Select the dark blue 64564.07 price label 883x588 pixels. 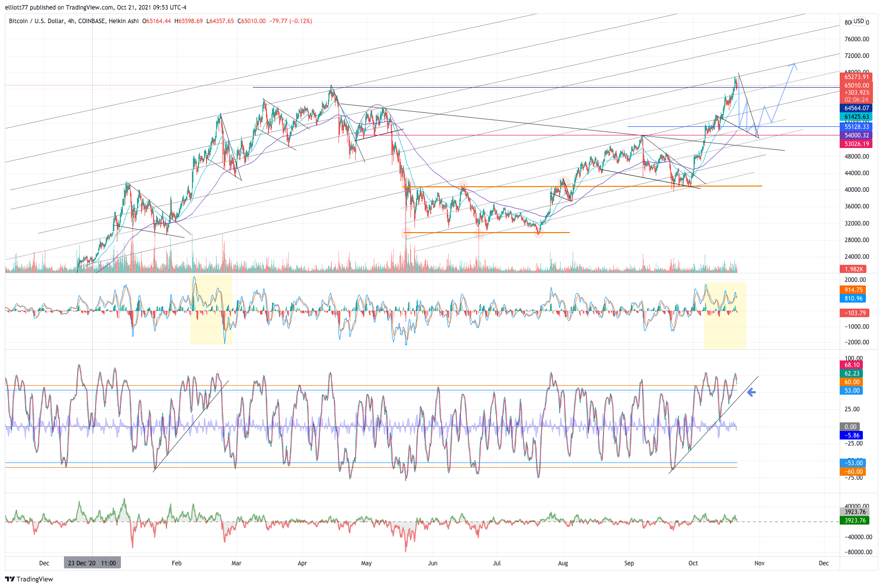pyautogui.click(x=856, y=108)
